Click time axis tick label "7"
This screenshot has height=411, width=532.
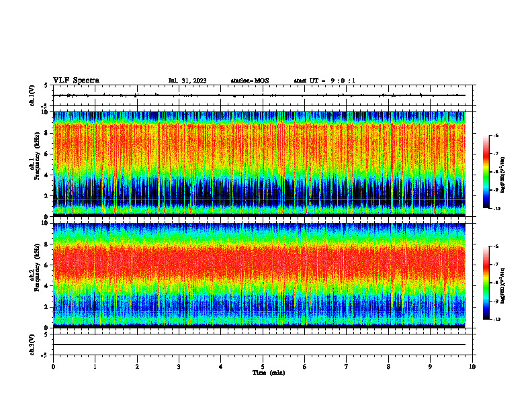point(347,367)
